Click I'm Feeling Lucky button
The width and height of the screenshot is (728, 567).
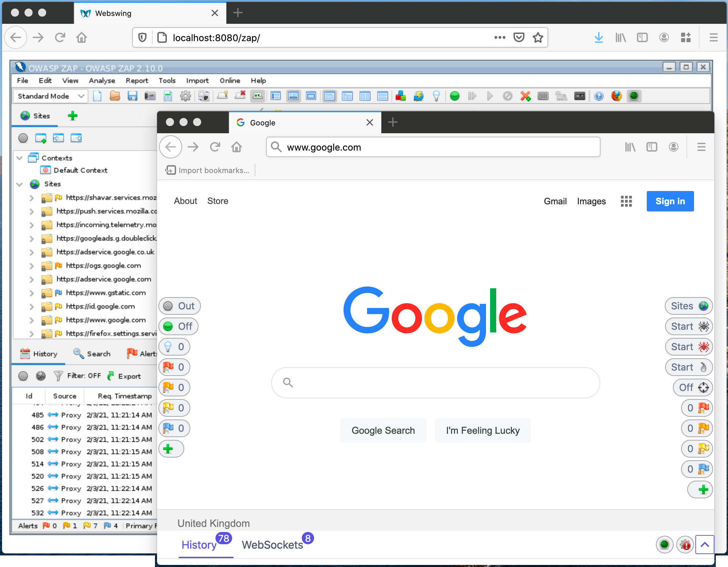tap(483, 430)
